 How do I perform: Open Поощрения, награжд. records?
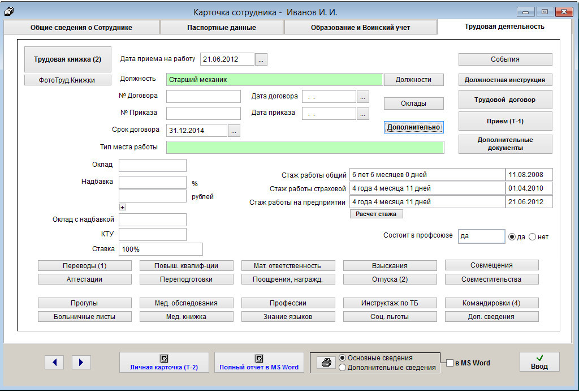[x=288, y=279]
